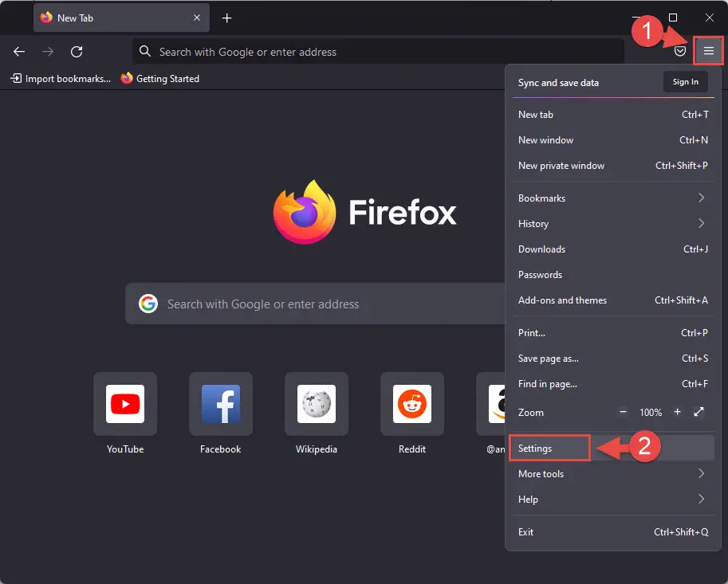728x584 pixels.
Task: Open the Firefox hamburger application menu
Action: [x=708, y=50]
